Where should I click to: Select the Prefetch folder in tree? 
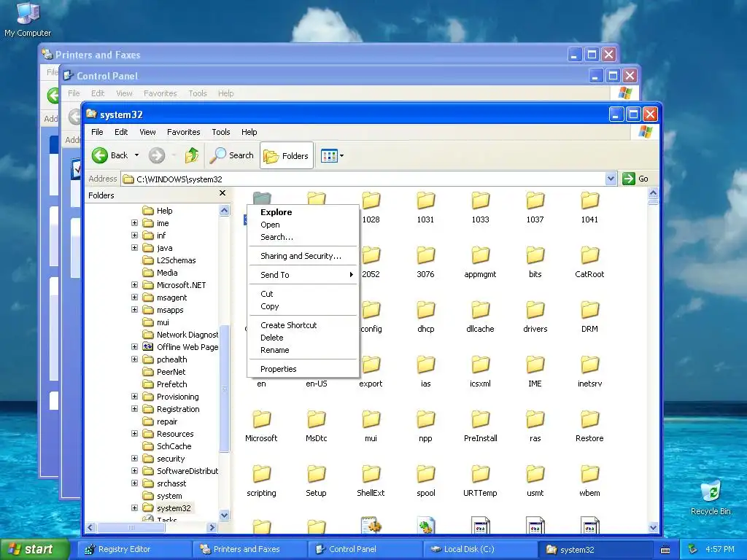coord(166,384)
